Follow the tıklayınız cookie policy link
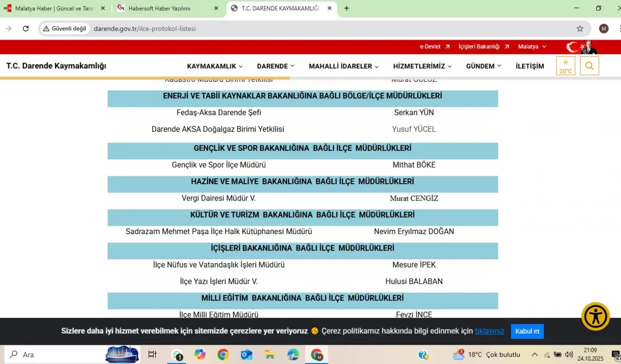The image size is (621, 364). (489, 331)
